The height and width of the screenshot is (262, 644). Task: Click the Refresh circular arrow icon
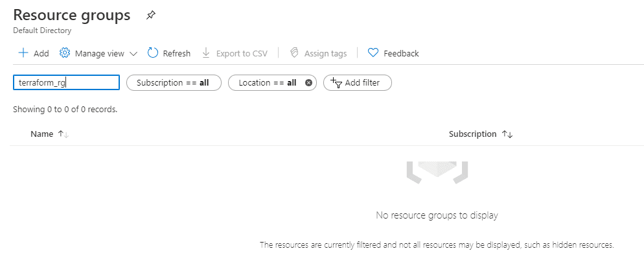click(x=153, y=53)
